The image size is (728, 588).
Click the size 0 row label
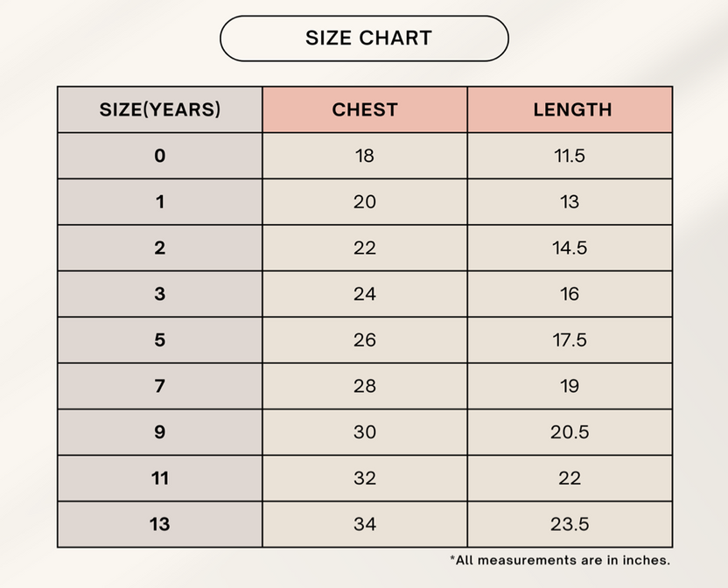(160, 156)
